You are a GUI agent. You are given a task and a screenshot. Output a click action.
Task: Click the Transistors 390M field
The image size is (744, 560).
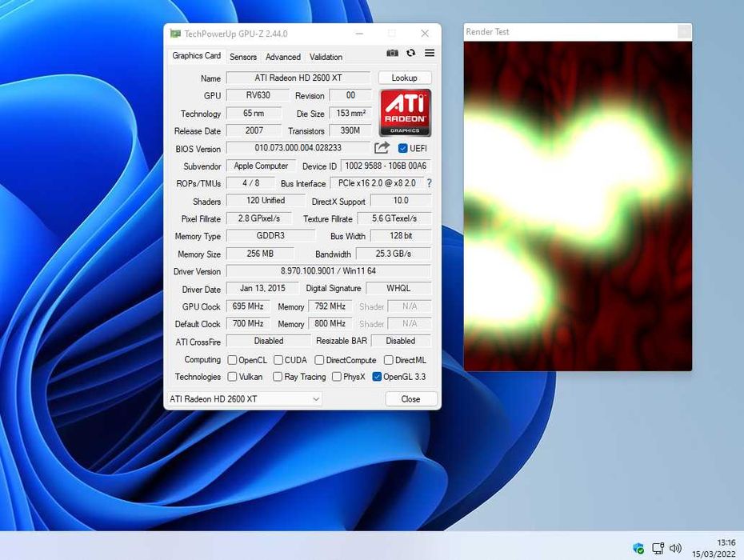[x=350, y=130]
